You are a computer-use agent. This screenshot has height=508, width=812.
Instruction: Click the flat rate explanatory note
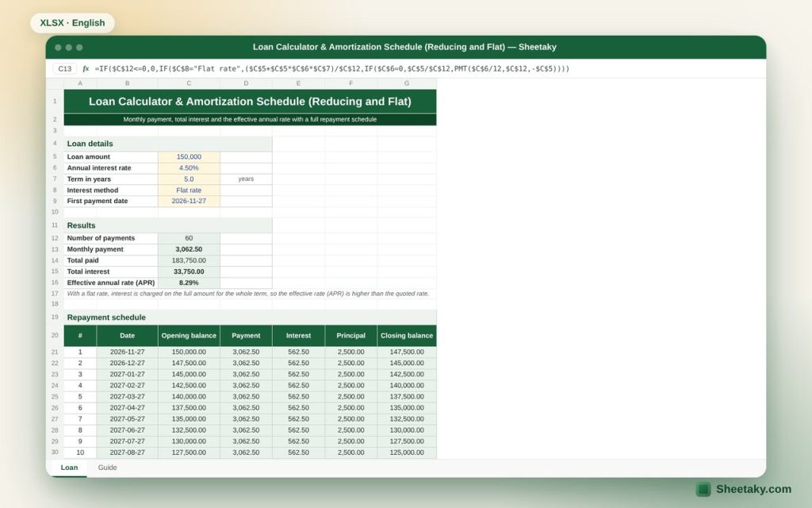pos(248,294)
